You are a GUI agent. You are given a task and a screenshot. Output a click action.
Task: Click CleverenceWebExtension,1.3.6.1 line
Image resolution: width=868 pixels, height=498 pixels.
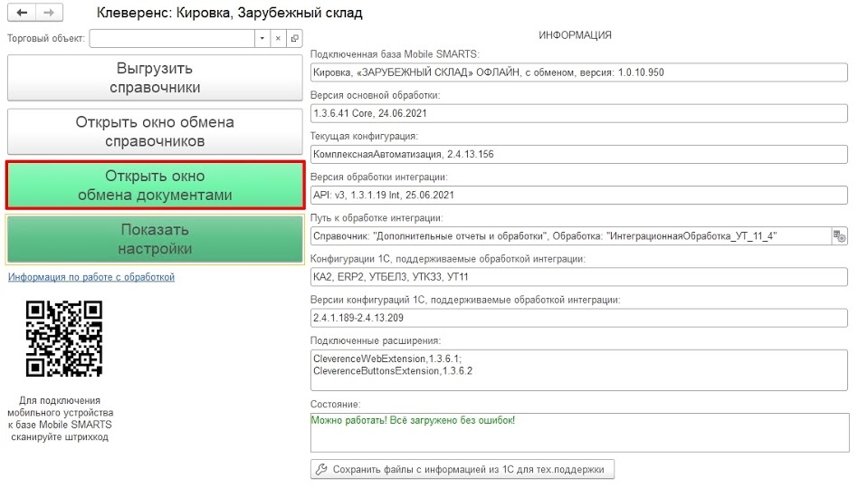click(x=387, y=359)
